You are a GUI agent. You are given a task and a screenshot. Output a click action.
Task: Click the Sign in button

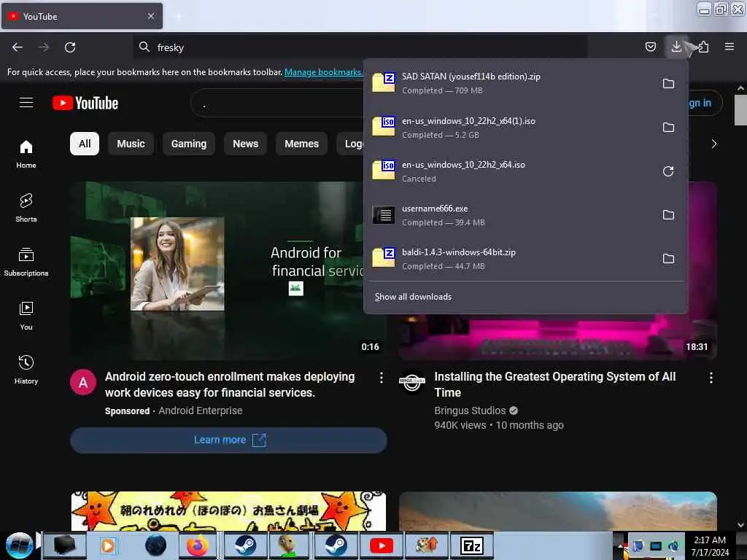705,103
